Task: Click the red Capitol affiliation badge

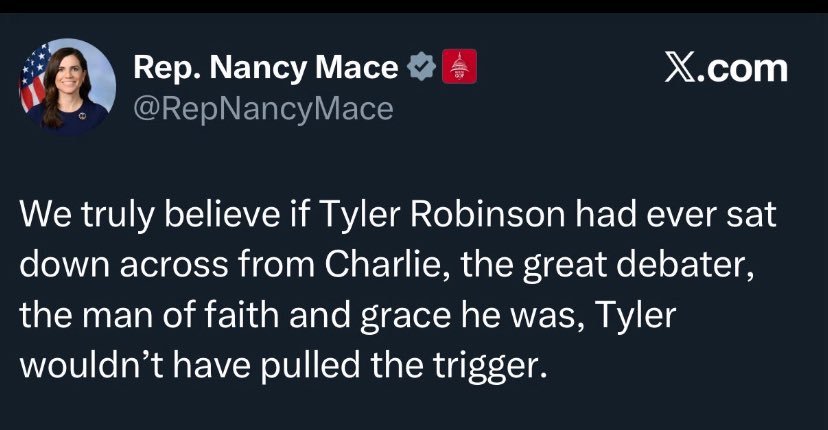Action: tap(460, 69)
